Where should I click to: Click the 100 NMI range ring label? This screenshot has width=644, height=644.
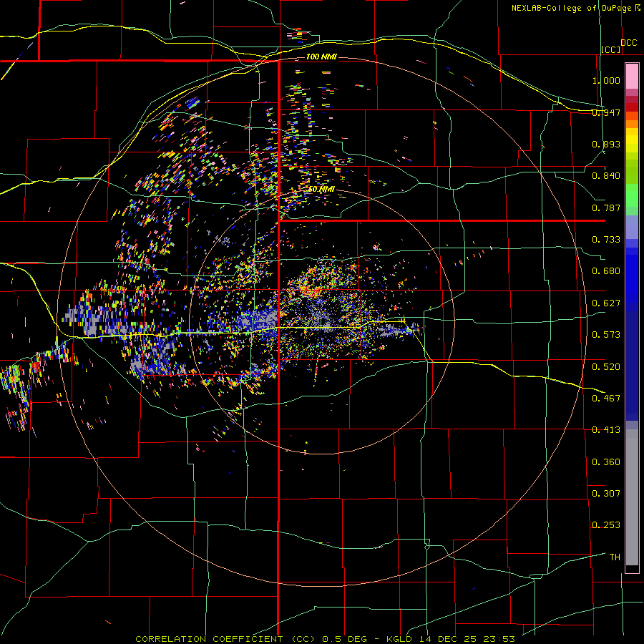coord(321,57)
